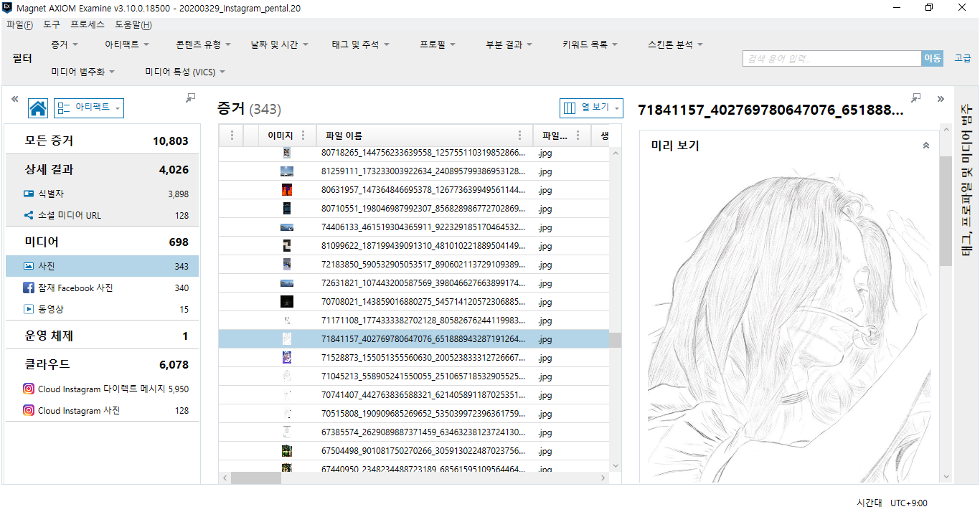Open the 파일(F) menu
Viewport: 980px width, 522px height.
click(19, 24)
